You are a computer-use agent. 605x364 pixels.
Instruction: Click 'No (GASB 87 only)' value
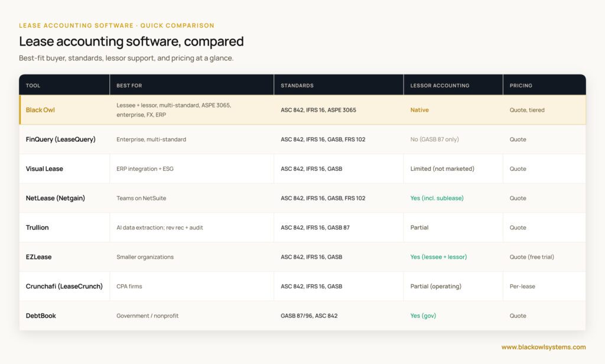click(x=434, y=139)
